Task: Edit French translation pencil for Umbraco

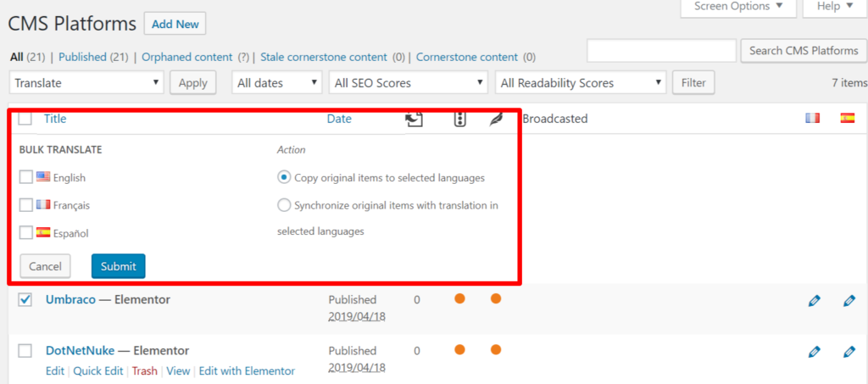Action: coord(813,301)
